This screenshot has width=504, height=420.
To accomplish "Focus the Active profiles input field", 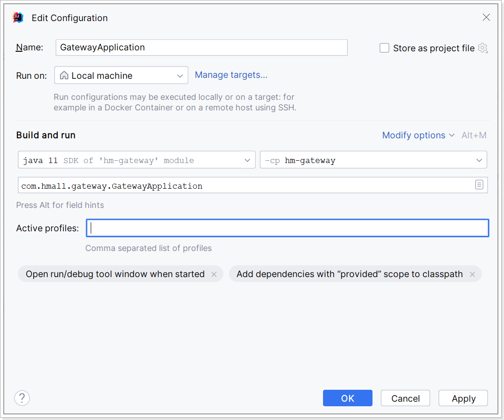I will pyautogui.click(x=287, y=228).
